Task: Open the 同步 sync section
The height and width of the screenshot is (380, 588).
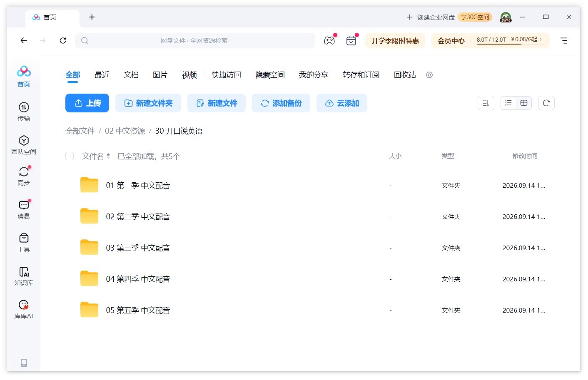Action: (x=24, y=176)
